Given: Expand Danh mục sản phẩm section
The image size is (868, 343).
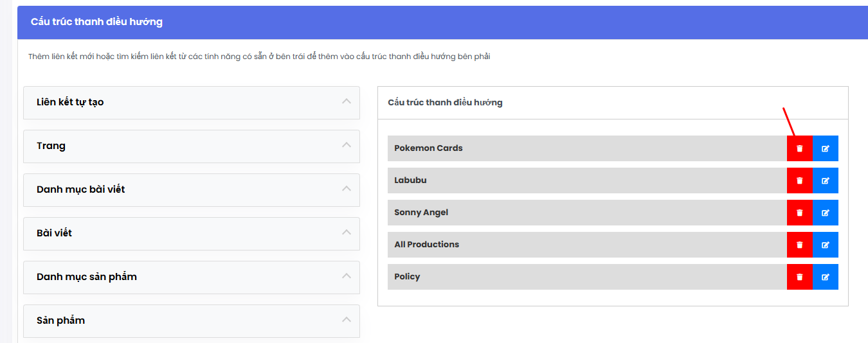Looking at the screenshot, I should click(192, 277).
